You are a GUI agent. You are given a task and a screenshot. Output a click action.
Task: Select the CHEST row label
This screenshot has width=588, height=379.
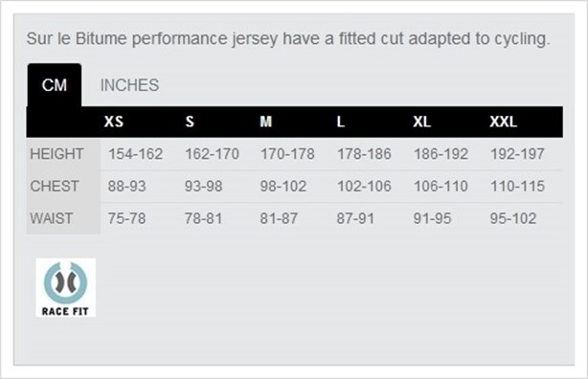55,187
